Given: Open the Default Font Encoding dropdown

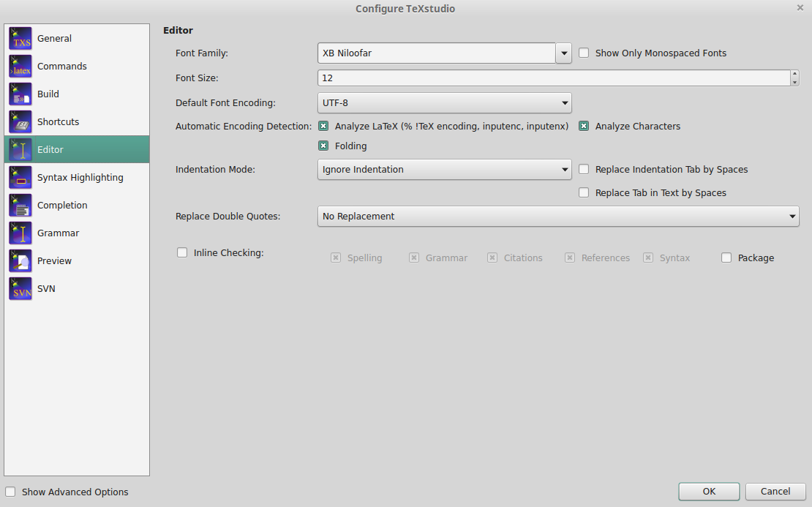Looking at the screenshot, I should pyautogui.click(x=444, y=102).
